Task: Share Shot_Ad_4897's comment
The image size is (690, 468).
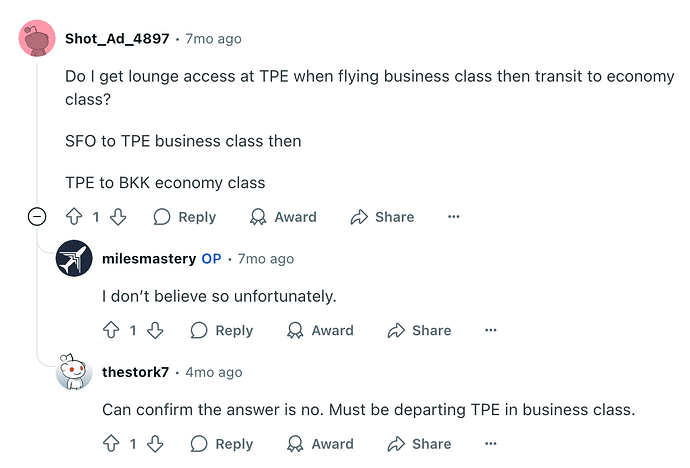Action: coord(382,217)
